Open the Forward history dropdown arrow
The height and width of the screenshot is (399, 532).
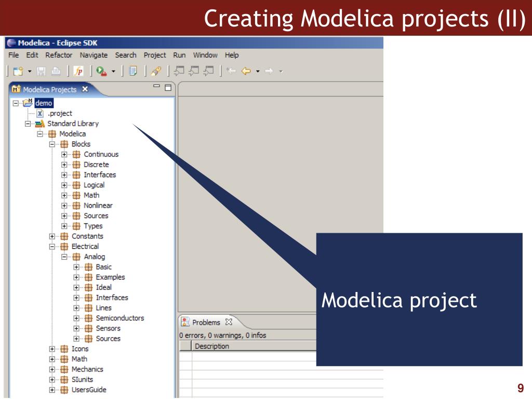tap(281, 71)
